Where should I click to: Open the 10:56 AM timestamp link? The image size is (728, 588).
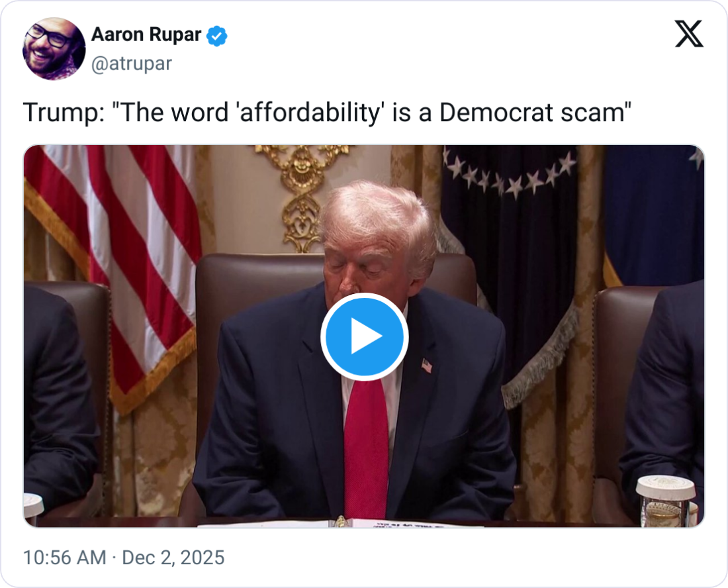click(65, 558)
